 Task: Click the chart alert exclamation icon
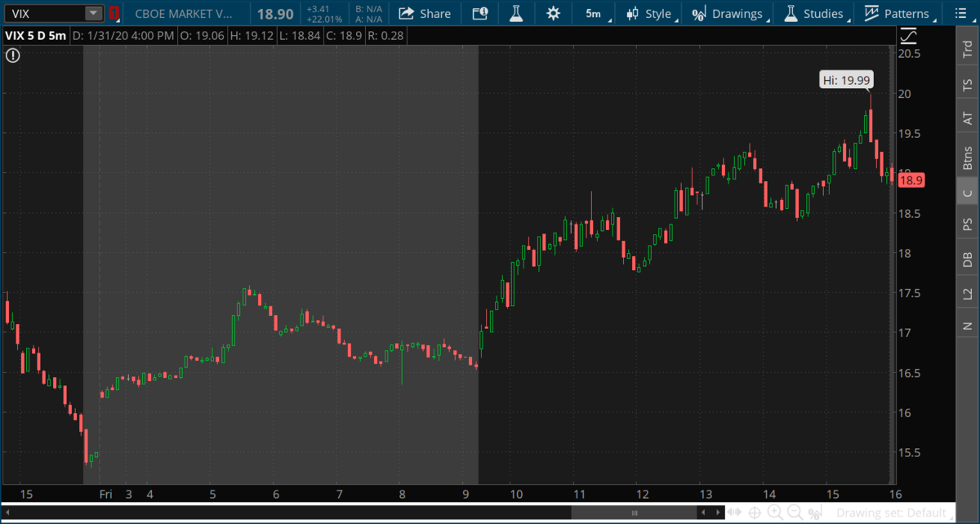[13, 56]
